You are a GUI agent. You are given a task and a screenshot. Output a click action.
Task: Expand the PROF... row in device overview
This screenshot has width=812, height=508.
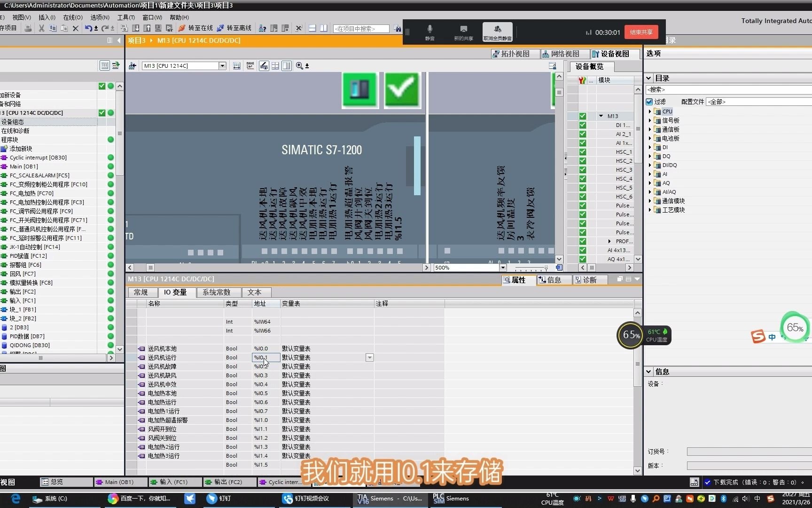pos(610,241)
